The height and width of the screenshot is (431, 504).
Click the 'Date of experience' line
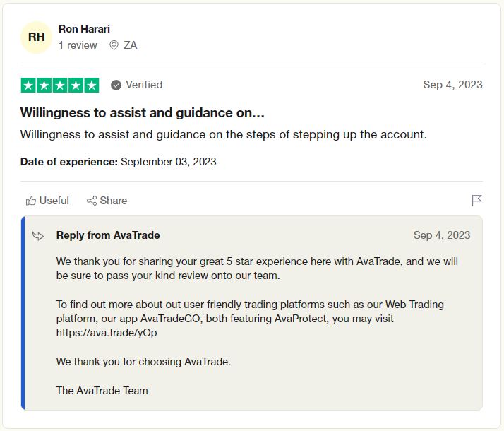pyautogui.click(x=119, y=162)
